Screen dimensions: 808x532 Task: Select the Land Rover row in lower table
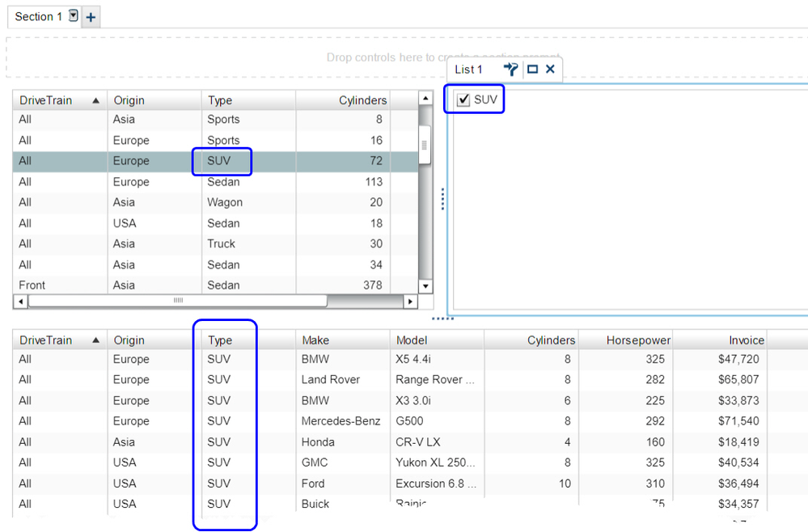tap(330, 380)
